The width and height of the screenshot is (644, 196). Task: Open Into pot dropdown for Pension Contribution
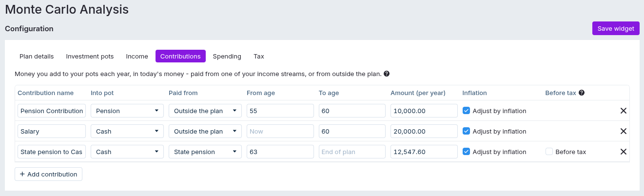127,111
